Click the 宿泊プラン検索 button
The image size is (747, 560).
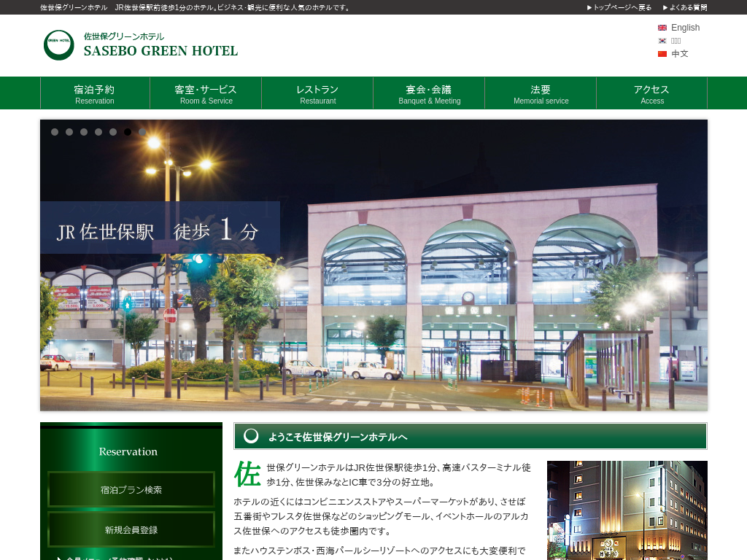[131, 489]
